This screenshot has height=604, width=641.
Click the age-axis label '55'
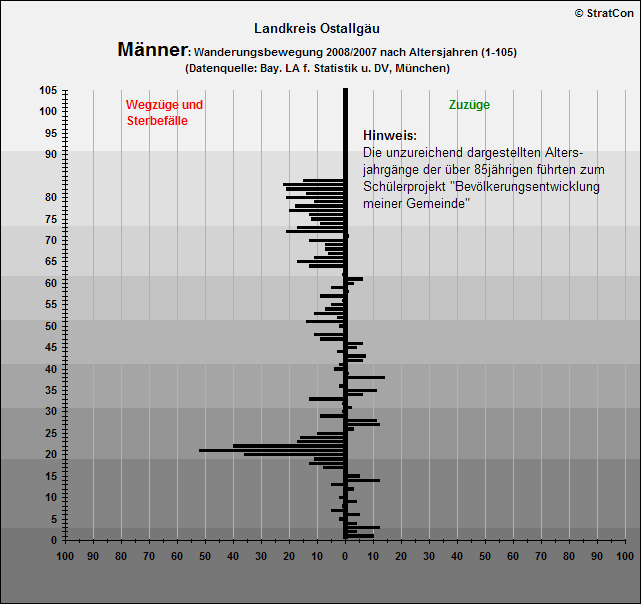coord(51,305)
